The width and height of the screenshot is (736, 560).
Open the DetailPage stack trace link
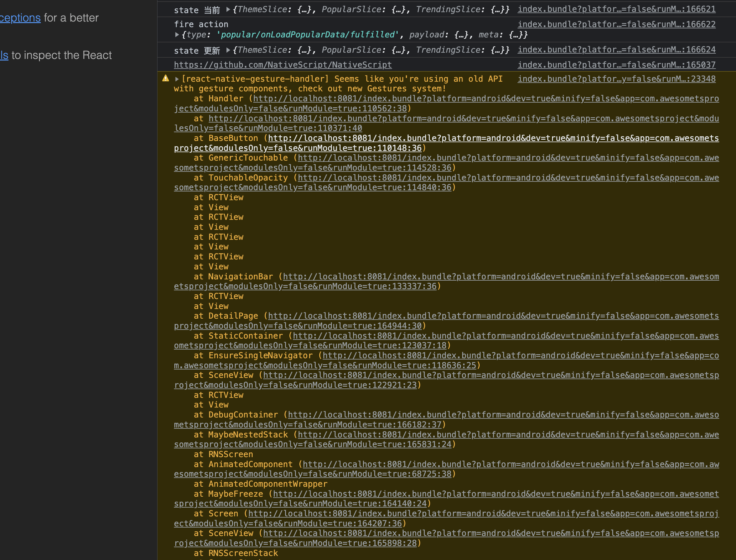[x=493, y=316]
